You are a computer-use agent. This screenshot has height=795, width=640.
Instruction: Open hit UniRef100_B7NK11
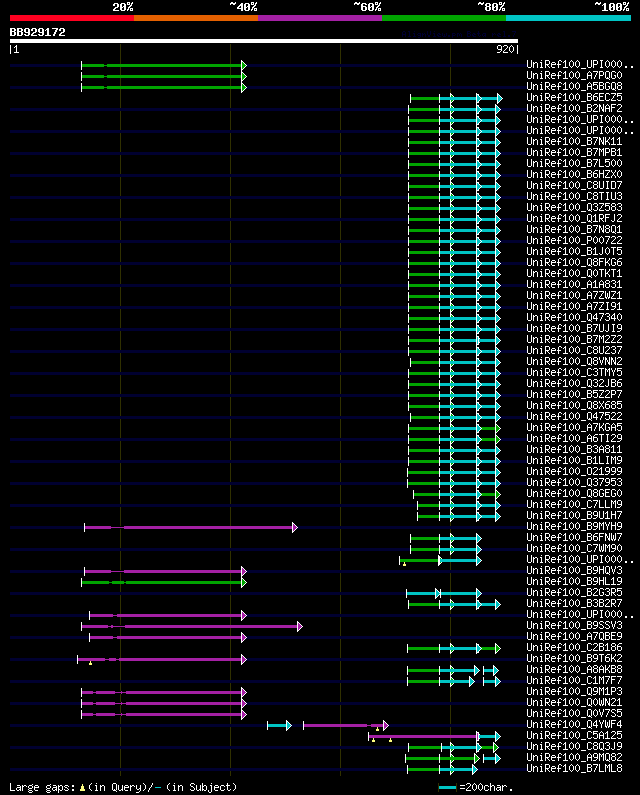574,141
